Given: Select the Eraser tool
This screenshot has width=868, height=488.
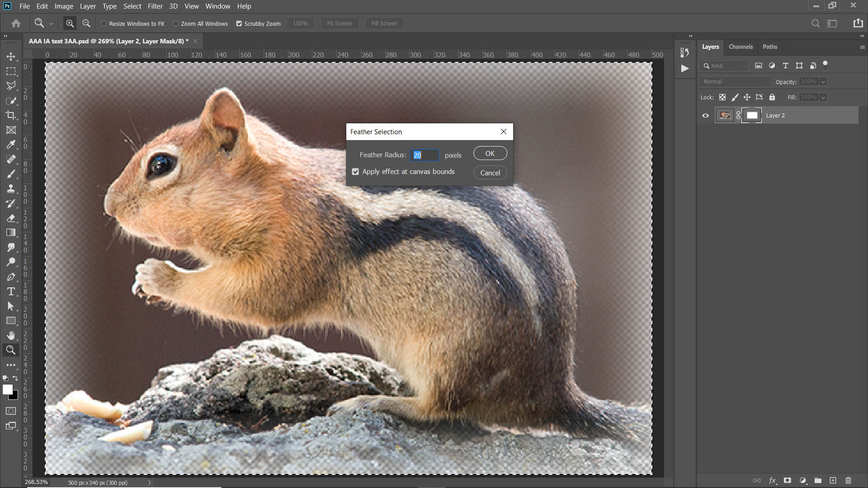Looking at the screenshot, I should point(11,218).
